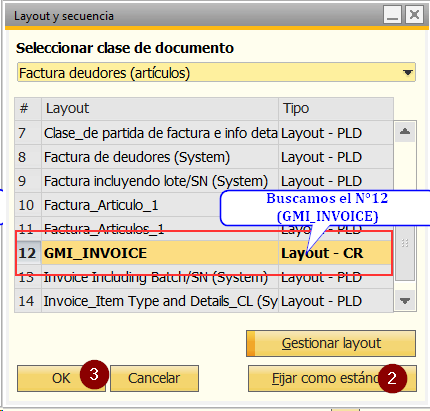Select Invoice_Item Type and Details_CL row
This screenshot has height=411, width=430.
point(204,301)
